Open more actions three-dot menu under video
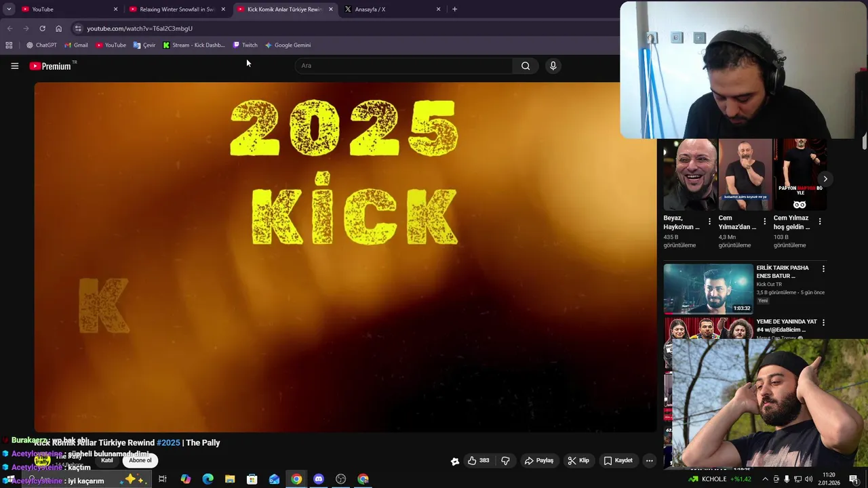The height and width of the screenshot is (488, 868). [649, 460]
